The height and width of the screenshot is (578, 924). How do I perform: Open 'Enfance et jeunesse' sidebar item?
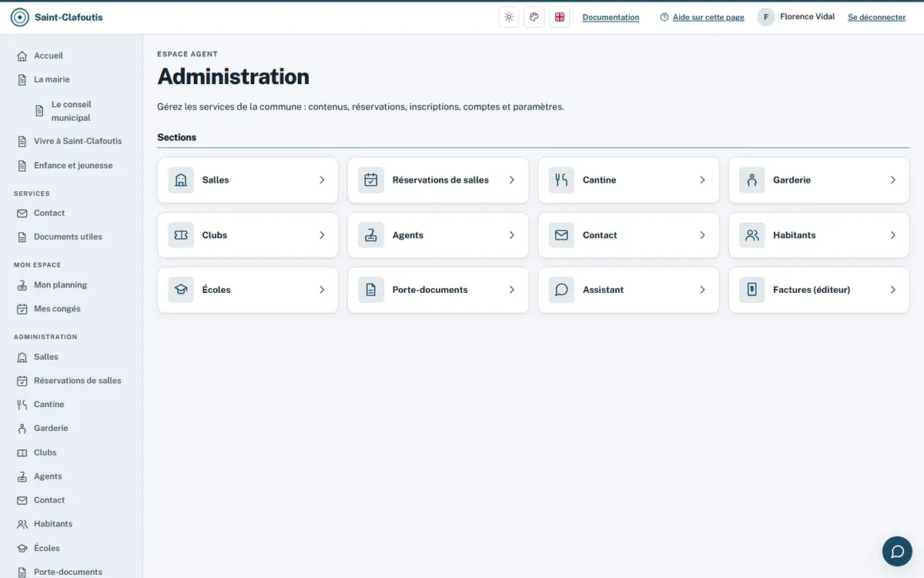point(71,166)
